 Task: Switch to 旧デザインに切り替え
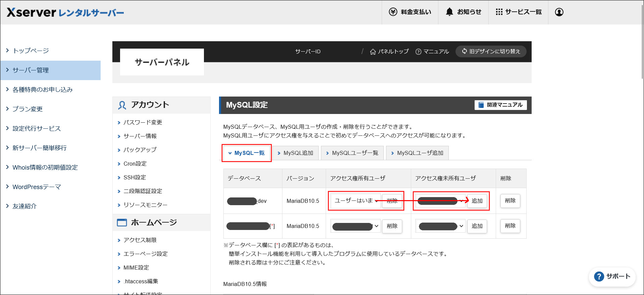point(491,51)
